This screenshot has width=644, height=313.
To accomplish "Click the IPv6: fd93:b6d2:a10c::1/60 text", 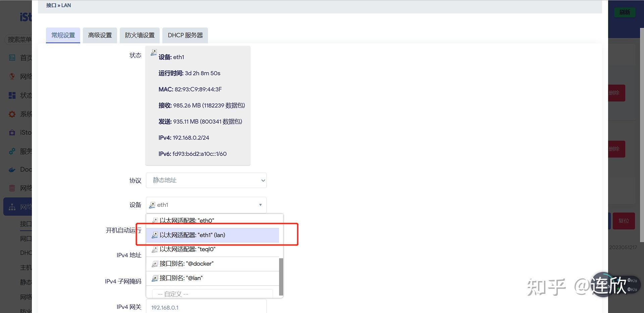I will click(x=193, y=154).
